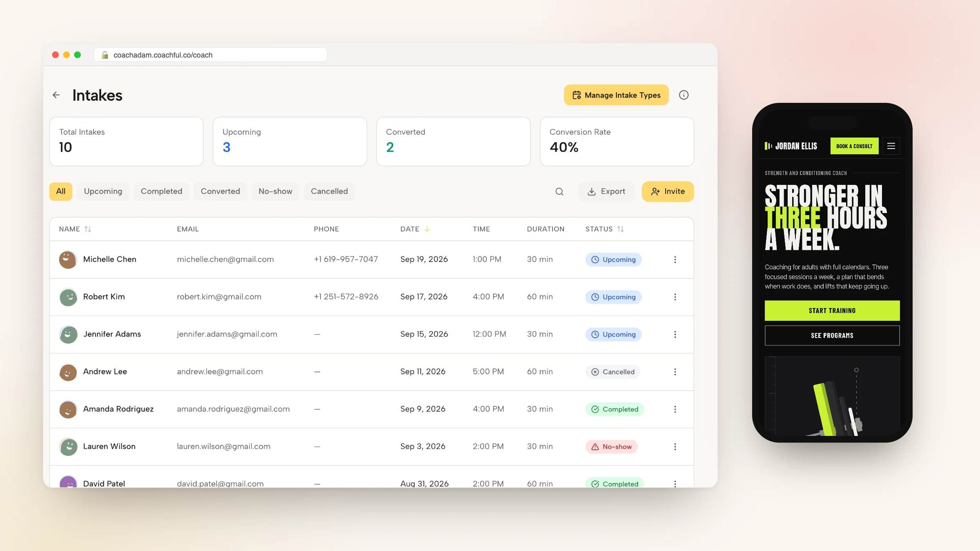Click Robert Kim's avatar icon
This screenshot has height=551, width=980.
68,297
